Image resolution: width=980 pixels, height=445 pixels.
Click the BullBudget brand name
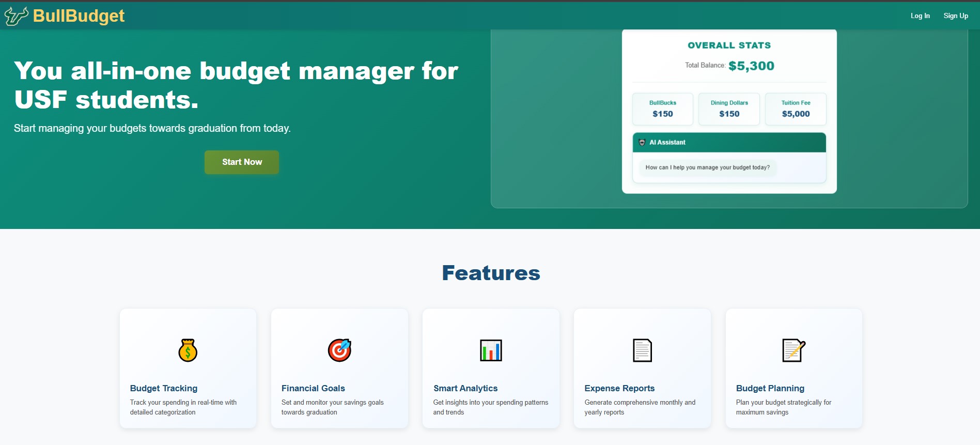[79, 16]
